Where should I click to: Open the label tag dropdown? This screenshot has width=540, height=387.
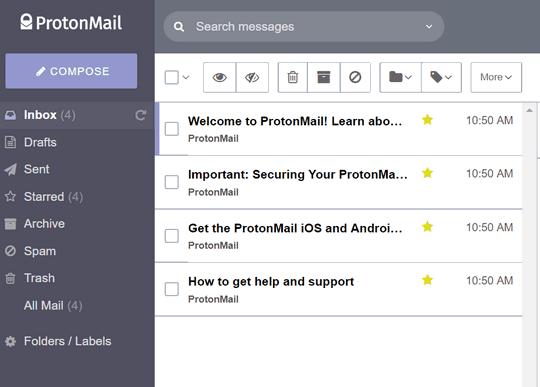(x=441, y=77)
